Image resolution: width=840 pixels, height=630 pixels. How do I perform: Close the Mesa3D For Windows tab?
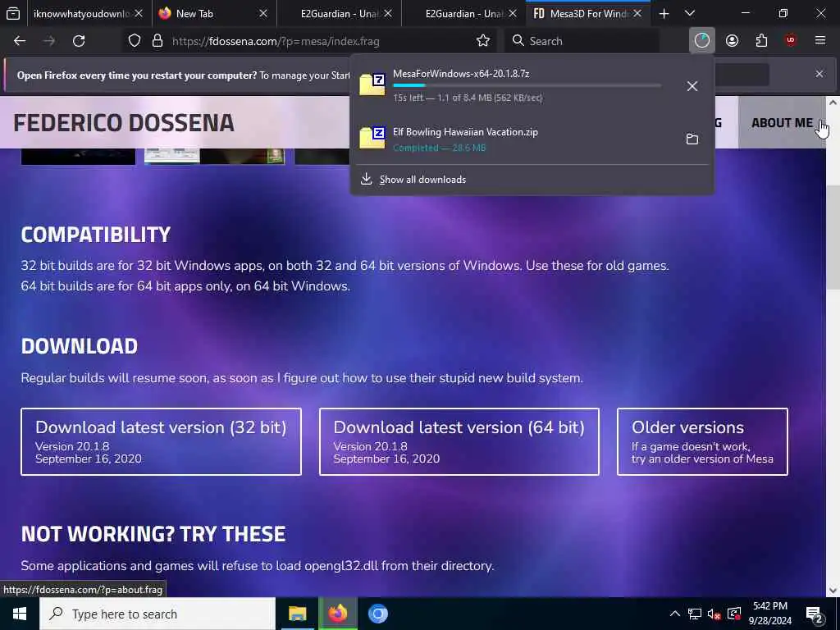tap(637, 14)
